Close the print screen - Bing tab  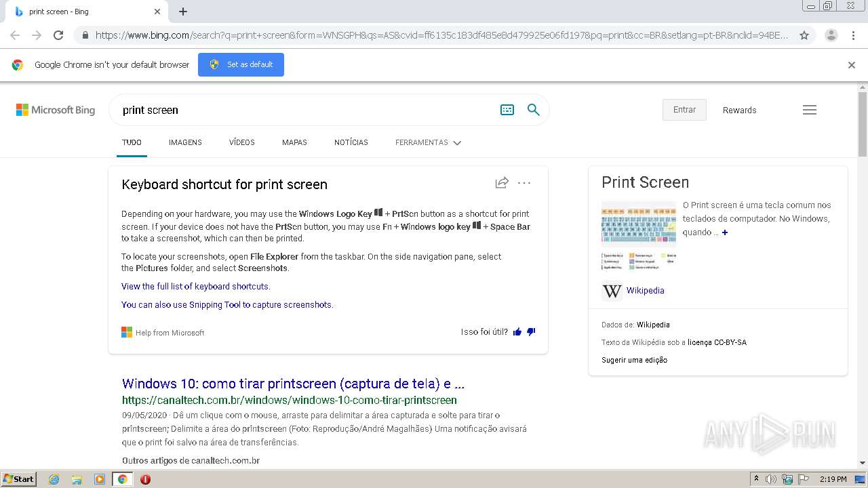click(157, 12)
